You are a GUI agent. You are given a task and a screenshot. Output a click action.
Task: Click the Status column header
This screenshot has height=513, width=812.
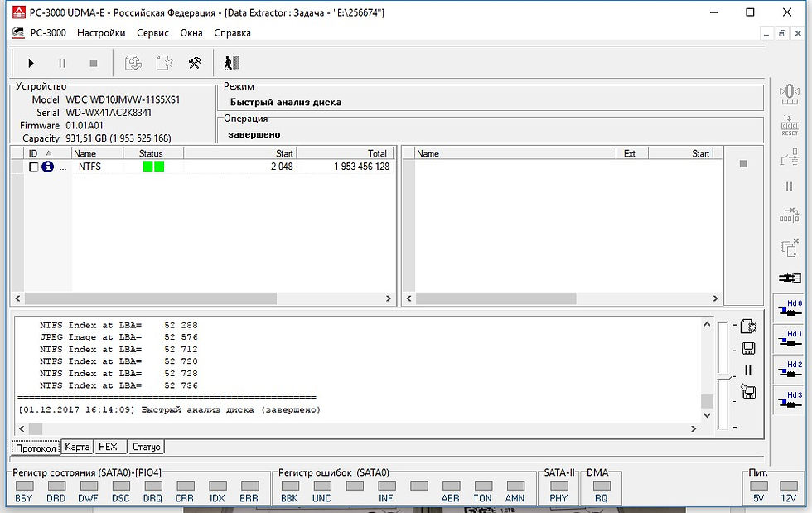coord(153,153)
